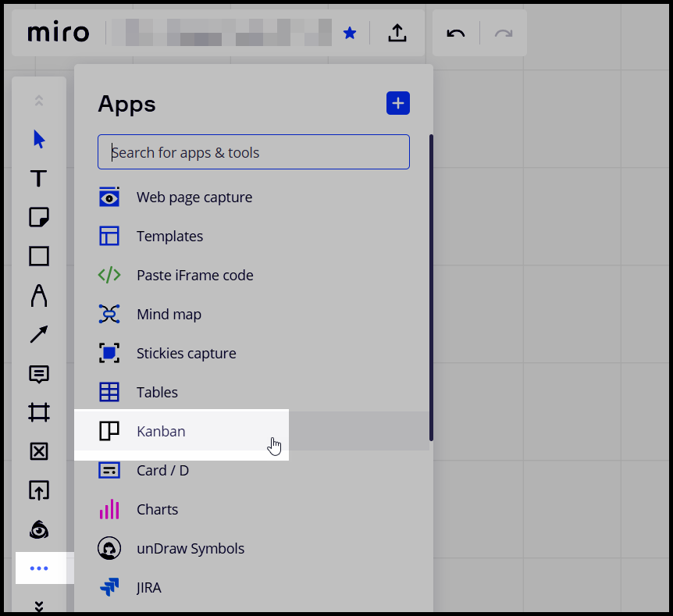Click the Mind map icon
Screen dimensions: 673x616
109,314
